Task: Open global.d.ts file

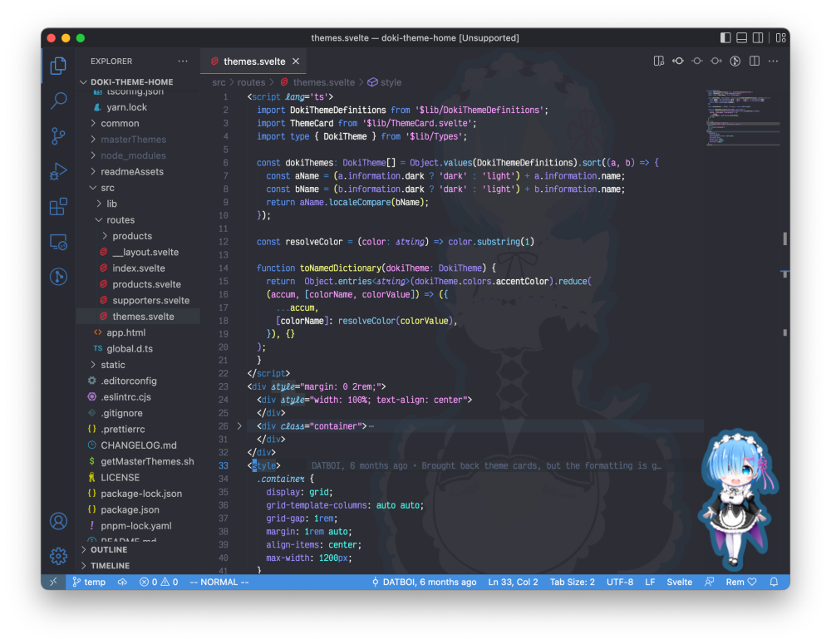Action: point(138,349)
